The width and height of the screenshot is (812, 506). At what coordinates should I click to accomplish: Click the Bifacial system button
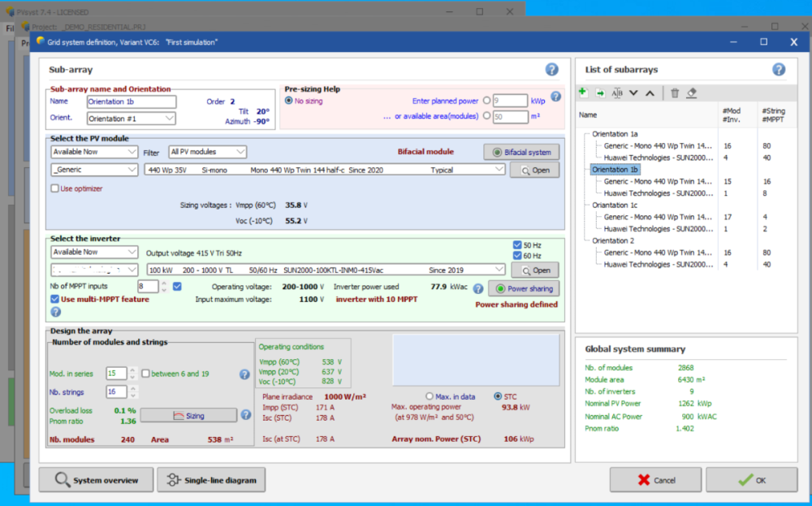[x=520, y=152]
